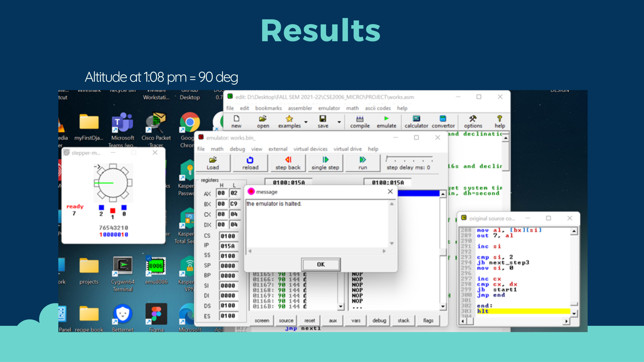The image size is (644, 362).
Task: Open the virtual drive menu
Action: pos(347,149)
